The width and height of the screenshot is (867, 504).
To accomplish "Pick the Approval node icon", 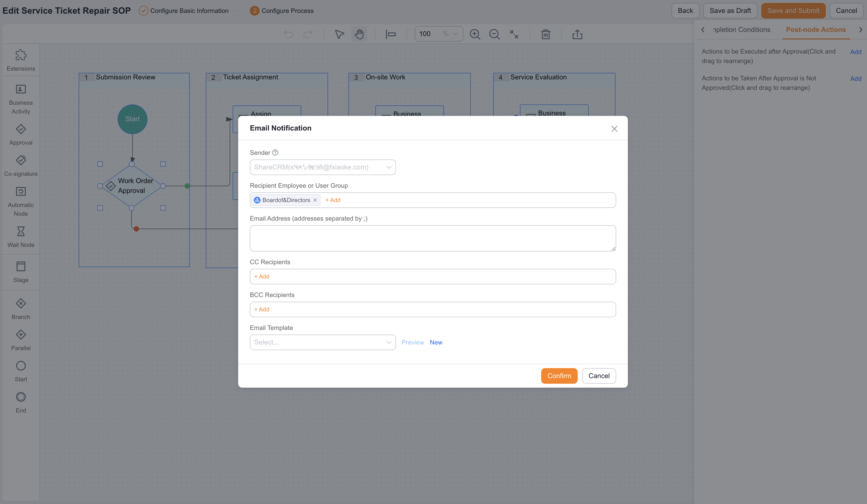I will coord(21,129).
